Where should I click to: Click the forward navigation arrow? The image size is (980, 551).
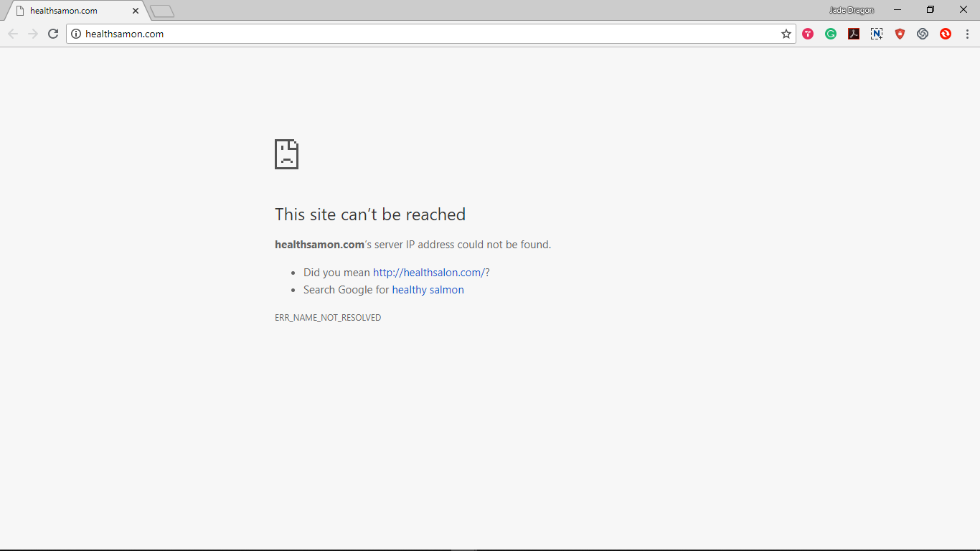coord(33,34)
